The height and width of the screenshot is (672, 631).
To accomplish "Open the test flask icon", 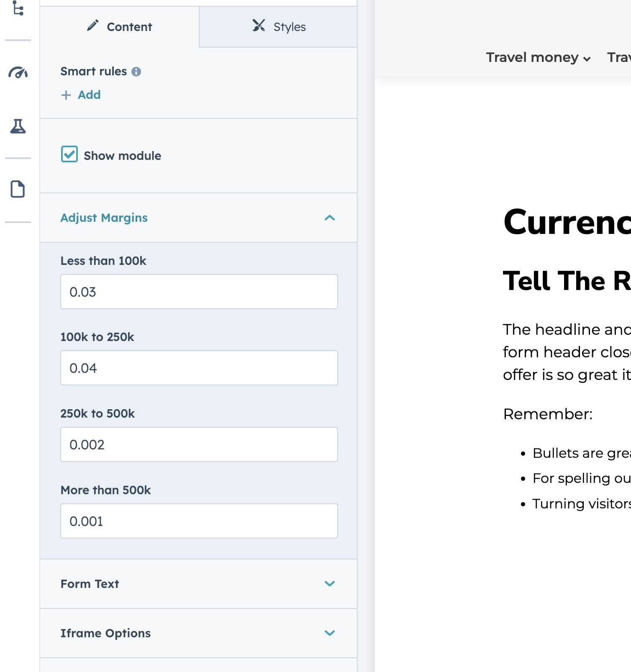I will point(18,126).
